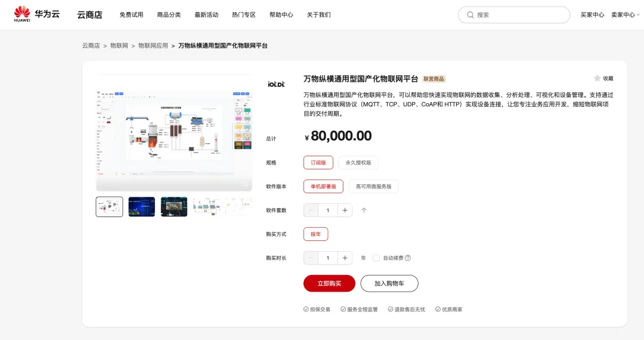Navigate to 物联网 breadcrumb

tap(119, 45)
